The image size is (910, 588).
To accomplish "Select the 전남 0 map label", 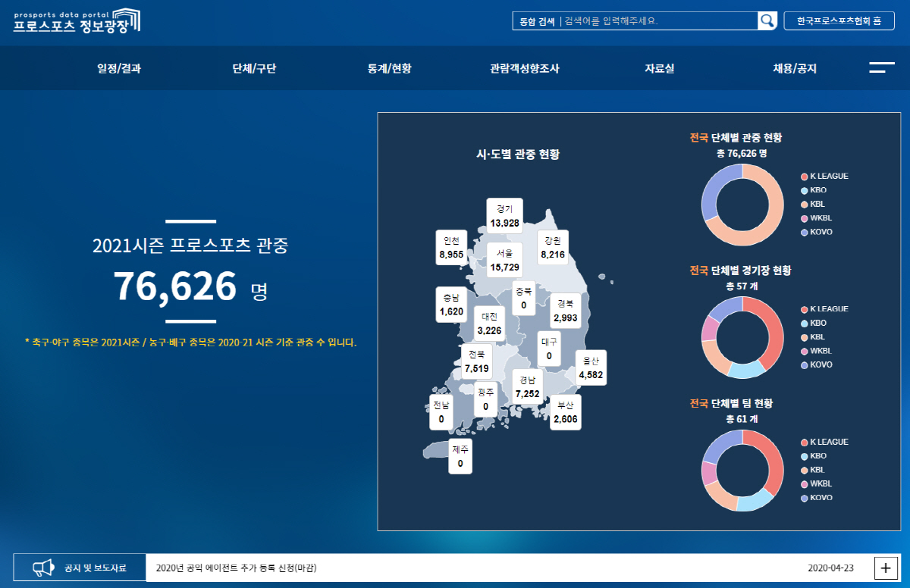I will click(441, 411).
